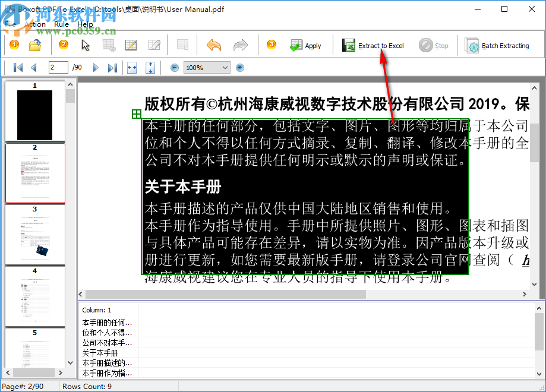The width and height of the screenshot is (546, 392).
Task: Select the pointer selection tool
Action: point(85,45)
